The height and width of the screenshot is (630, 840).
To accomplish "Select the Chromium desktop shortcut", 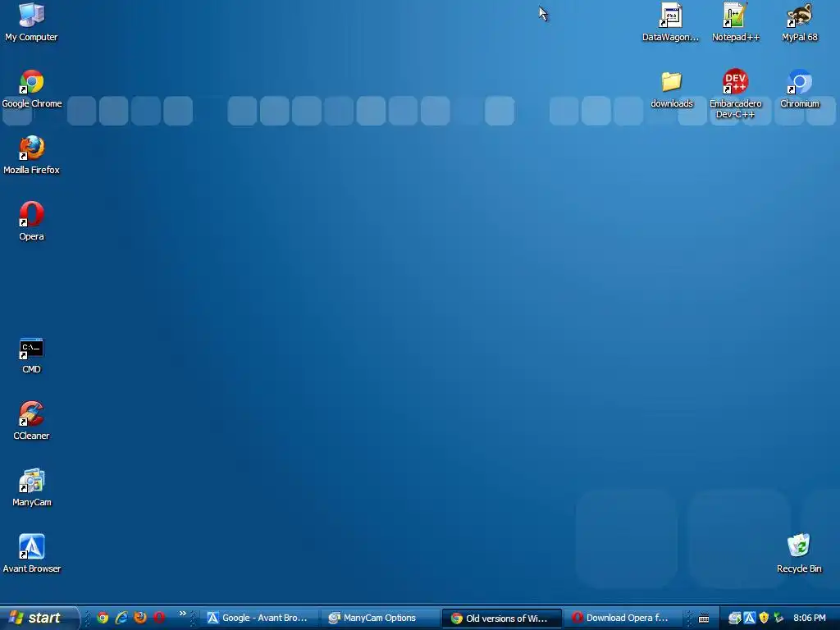I will click(800, 89).
